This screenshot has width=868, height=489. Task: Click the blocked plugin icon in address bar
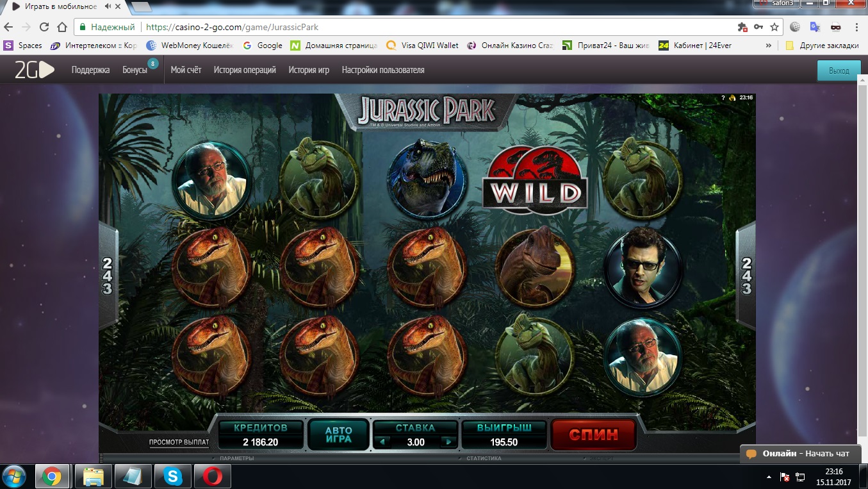click(x=742, y=27)
